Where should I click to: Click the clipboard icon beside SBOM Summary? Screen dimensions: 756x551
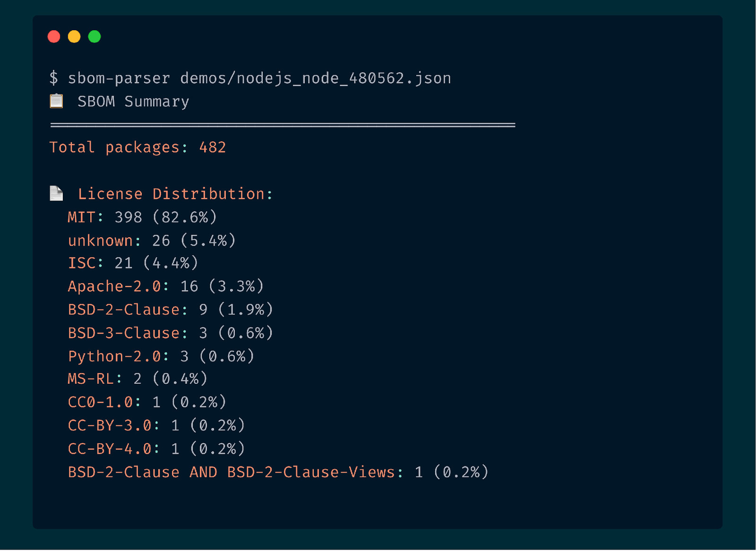pyautogui.click(x=57, y=101)
